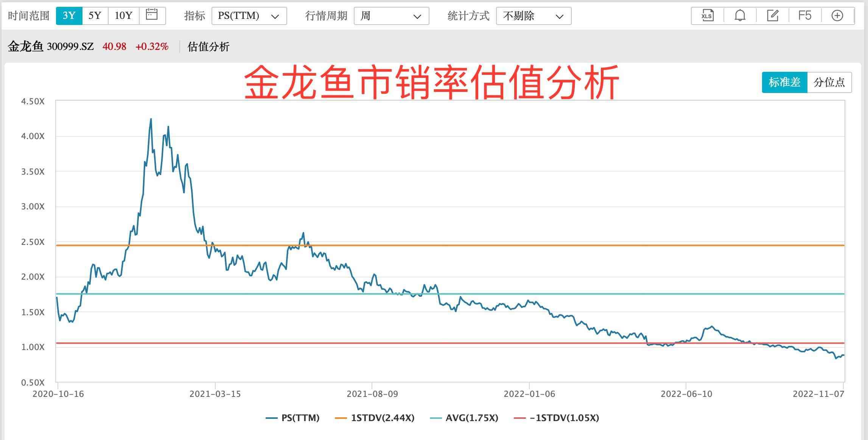Click the circled plus add icon
Image resolution: width=868 pixels, height=440 pixels.
[x=837, y=16]
